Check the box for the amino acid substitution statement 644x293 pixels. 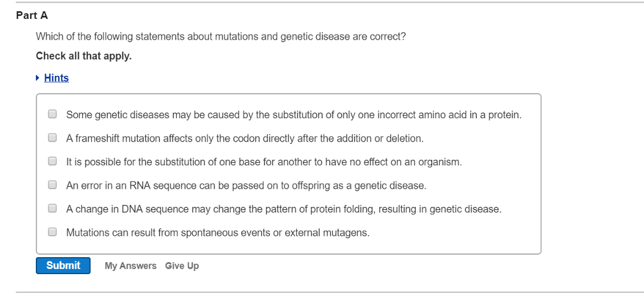[53, 114]
